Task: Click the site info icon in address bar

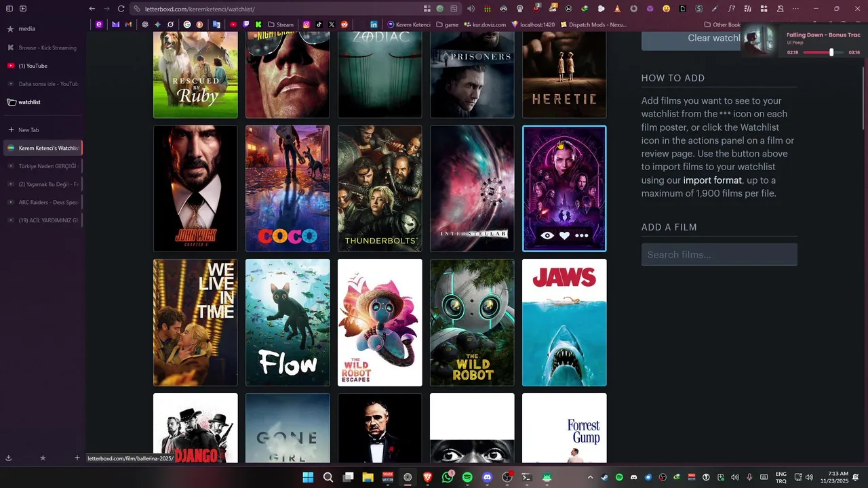Action: point(137,9)
